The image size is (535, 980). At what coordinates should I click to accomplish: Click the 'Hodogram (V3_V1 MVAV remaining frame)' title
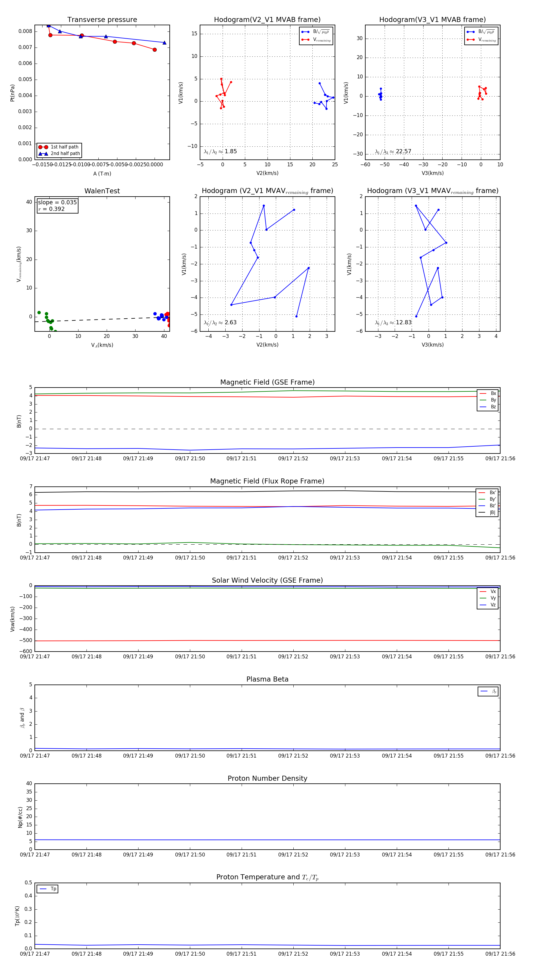[432, 191]
